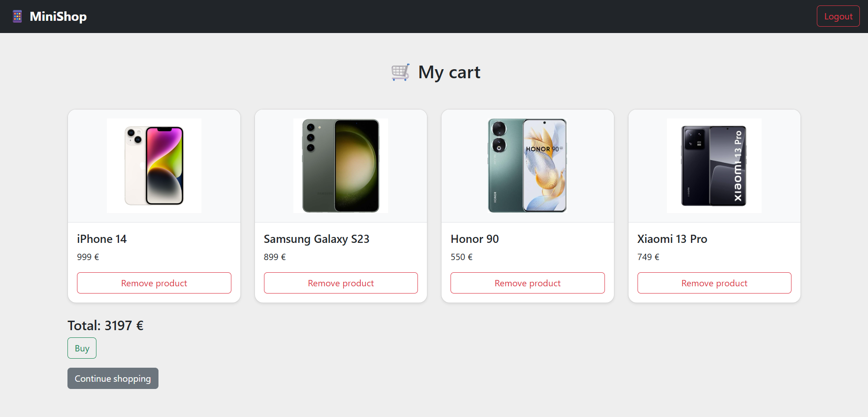Remove Xiaomi 13 Pro from cart
Screen dimensions: 868x417
click(x=714, y=283)
